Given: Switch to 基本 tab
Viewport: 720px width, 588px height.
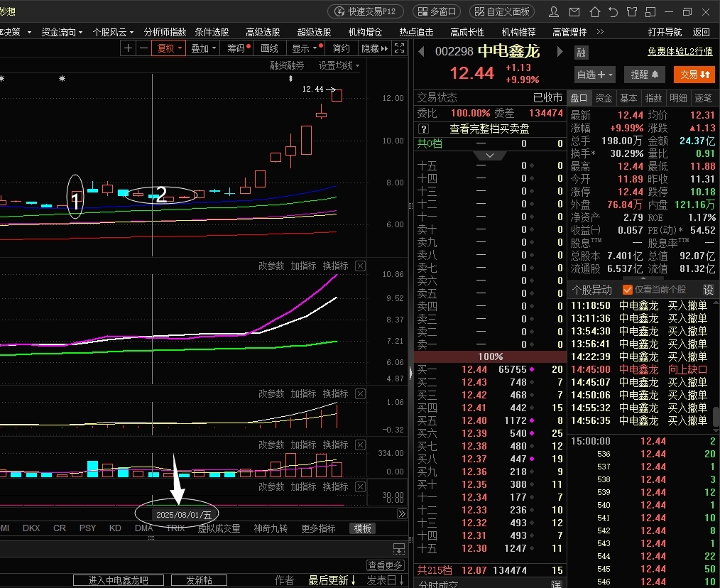Looking at the screenshot, I should [628, 98].
